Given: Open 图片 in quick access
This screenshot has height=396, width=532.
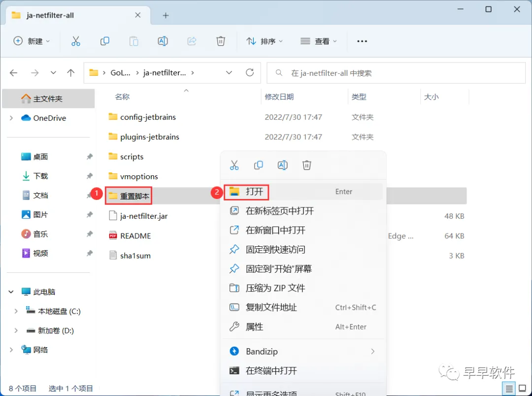Looking at the screenshot, I should (x=41, y=215).
